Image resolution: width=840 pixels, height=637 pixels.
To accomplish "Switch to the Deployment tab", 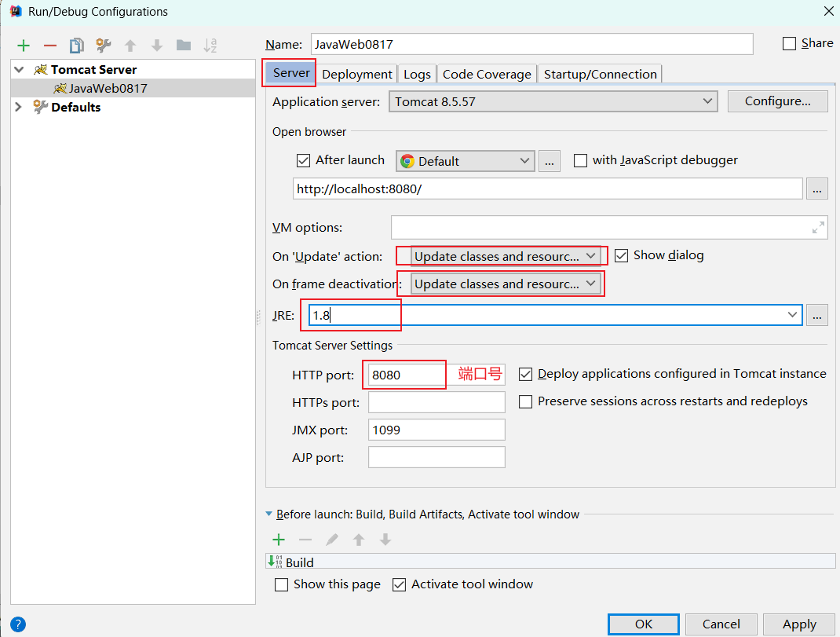I will 356,74.
